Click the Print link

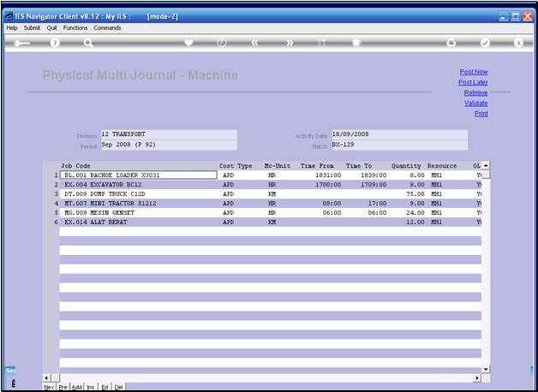[x=481, y=114]
